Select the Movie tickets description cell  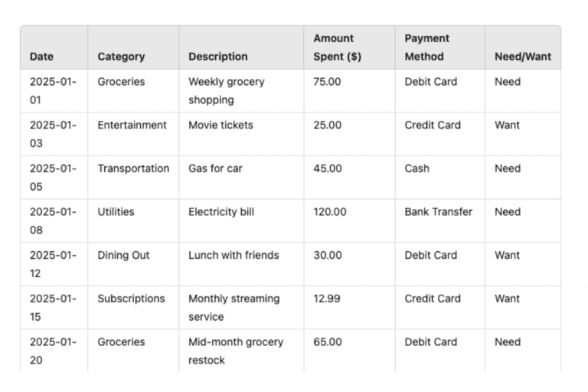tap(220, 126)
